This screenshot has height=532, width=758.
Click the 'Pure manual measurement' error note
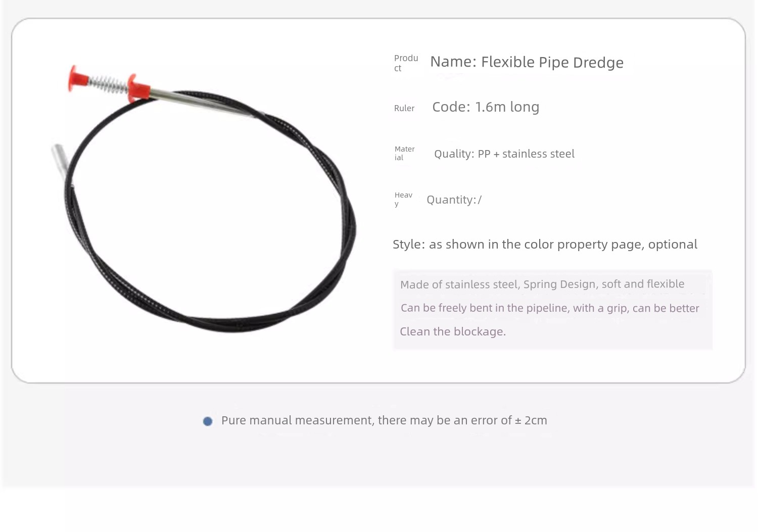click(x=384, y=420)
